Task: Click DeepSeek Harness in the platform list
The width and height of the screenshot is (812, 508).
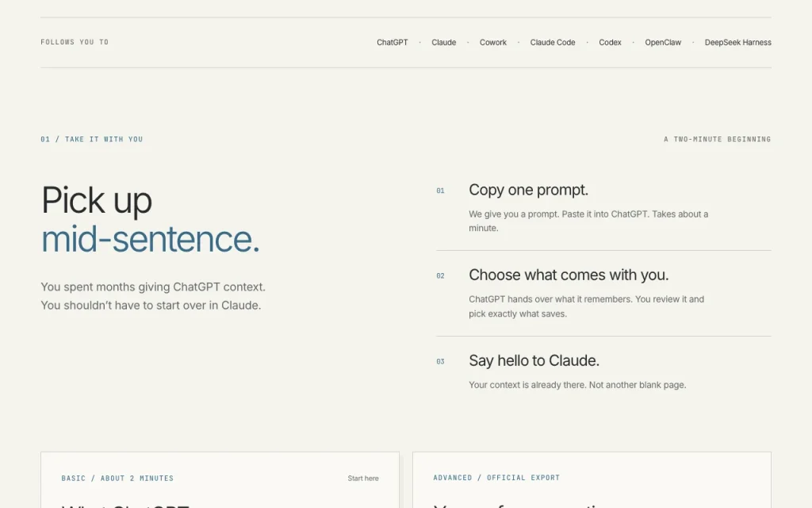Action: (x=738, y=43)
